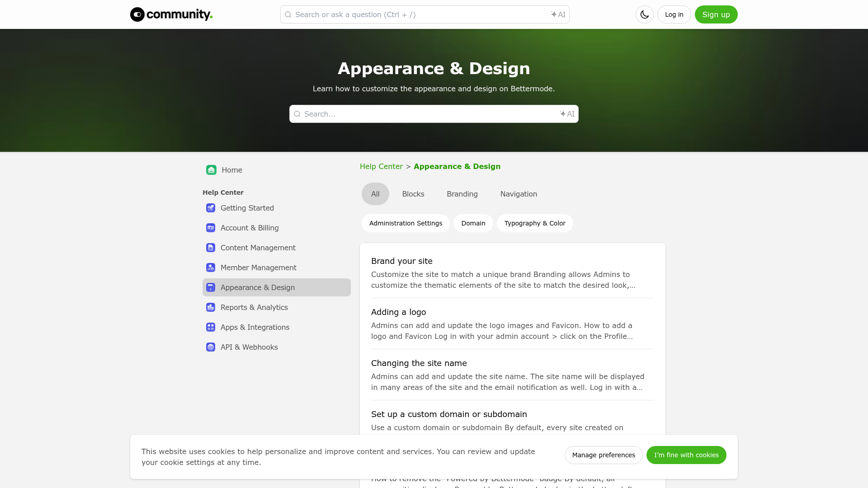Click Appearance & Design breadcrumb
Image resolution: width=868 pixels, height=488 pixels.
pyautogui.click(x=457, y=166)
